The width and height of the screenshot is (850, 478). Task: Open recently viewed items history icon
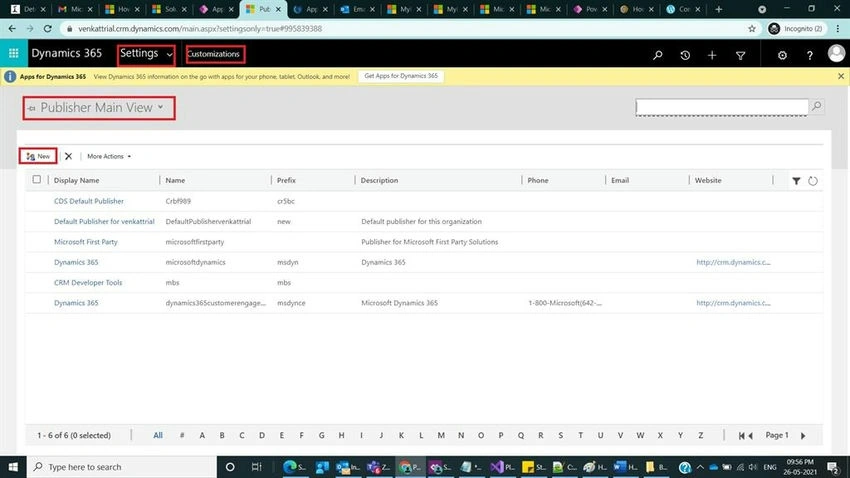tap(685, 55)
